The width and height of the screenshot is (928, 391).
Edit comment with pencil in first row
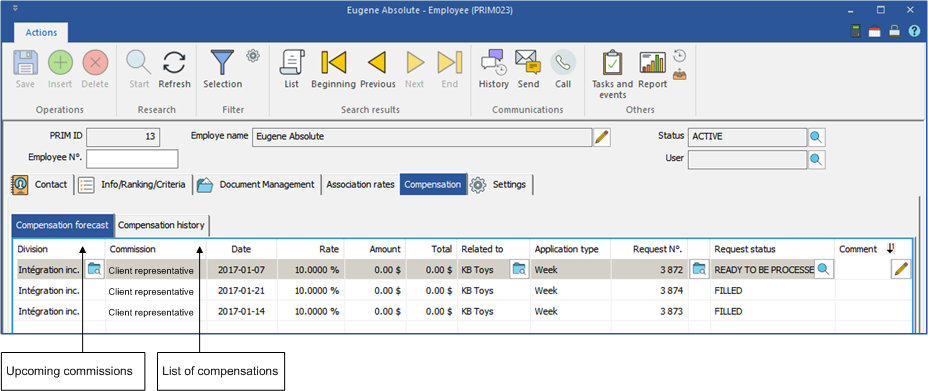click(x=901, y=270)
